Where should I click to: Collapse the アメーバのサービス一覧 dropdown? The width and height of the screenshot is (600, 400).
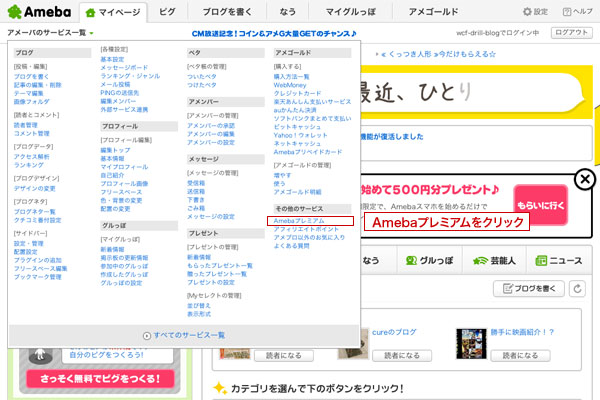pos(50,33)
